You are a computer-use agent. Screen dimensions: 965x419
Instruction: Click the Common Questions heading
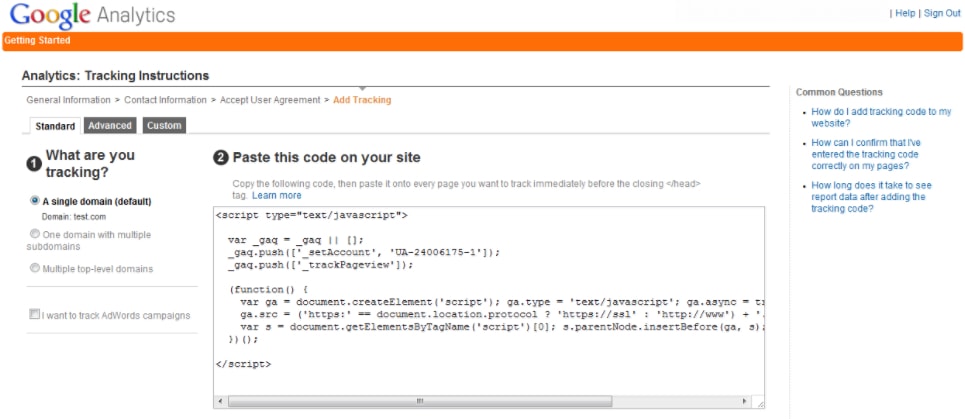[839, 92]
